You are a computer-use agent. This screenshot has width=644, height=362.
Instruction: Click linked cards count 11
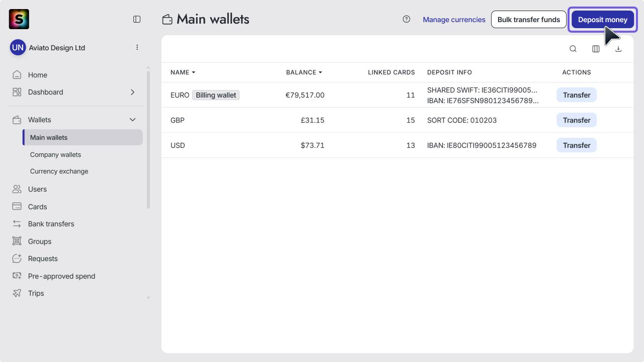pyautogui.click(x=411, y=95)
